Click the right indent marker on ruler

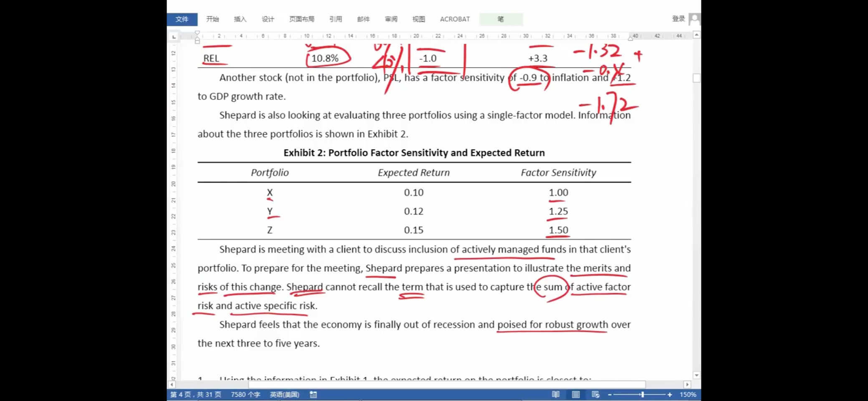coord(630,38)
